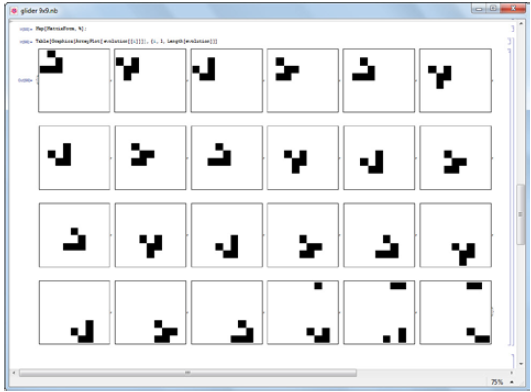Screen dimensions: 531x392
Task: Click the Table ArrayPlot input line
Action: [x=126, y=41]
